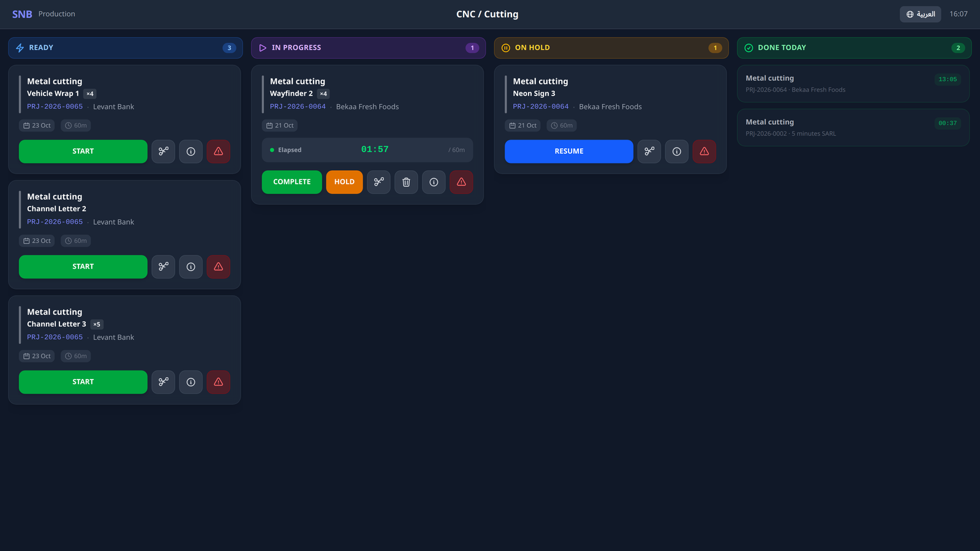Click the scissors icon on Vehicle Wrap 1 card
The image size is (980, 551).
tap(163, 151)
